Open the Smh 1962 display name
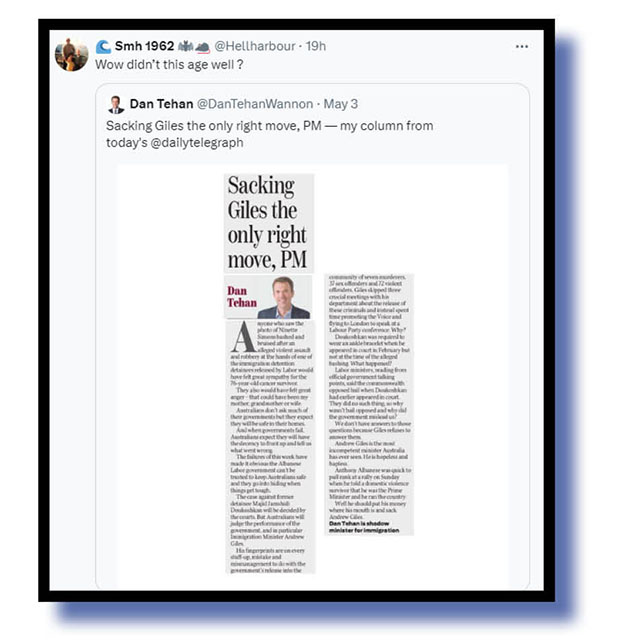This screenshot has height=640, width=624. (144, 46)
